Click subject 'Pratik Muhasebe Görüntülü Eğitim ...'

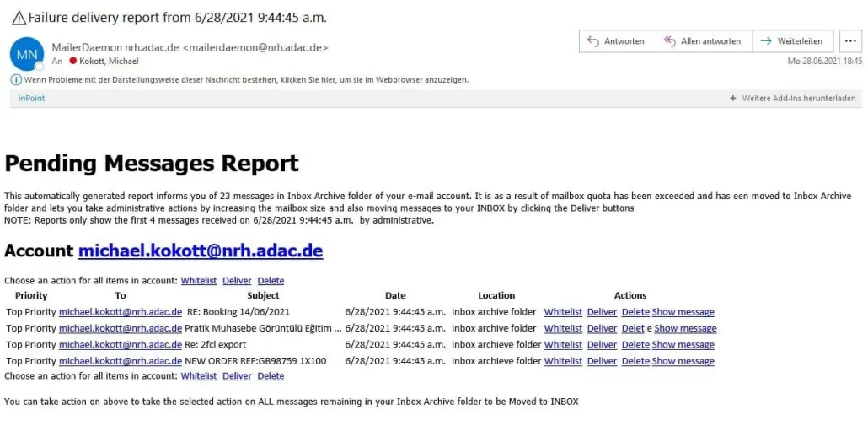(263, 328)
